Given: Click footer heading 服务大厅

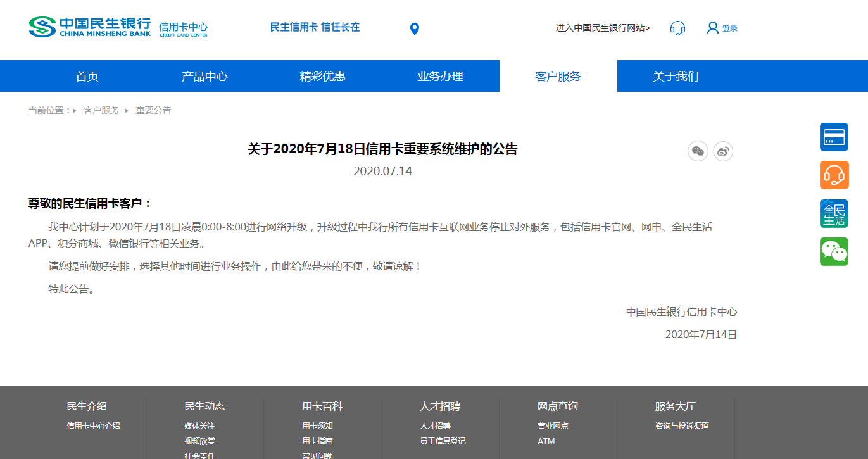Looking at the screenshot, I should pos(676,406).
